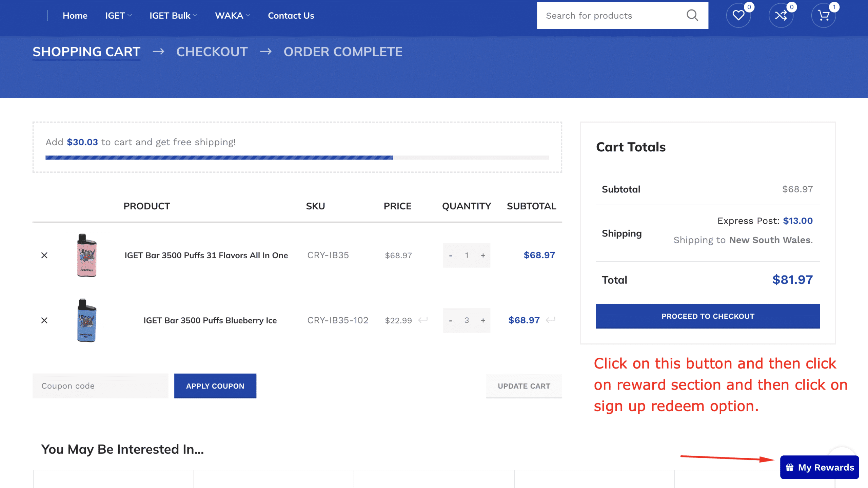
Task: Remove IGET Bar 3500 Puffs All In One
Action: pos(44,255)
